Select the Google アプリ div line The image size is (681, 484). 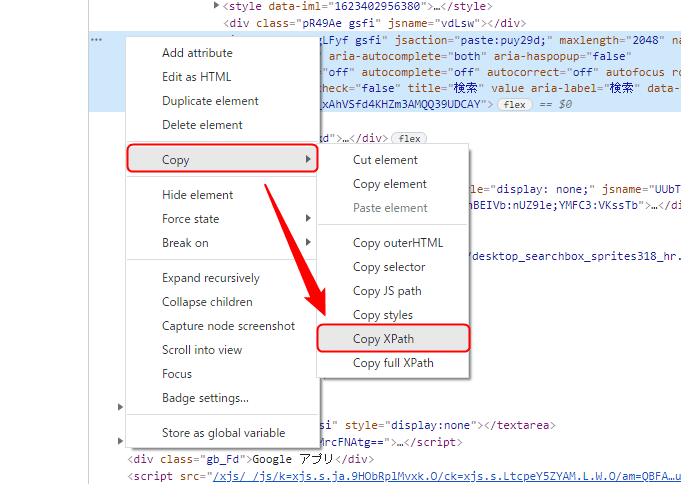[x=250, y=459]
